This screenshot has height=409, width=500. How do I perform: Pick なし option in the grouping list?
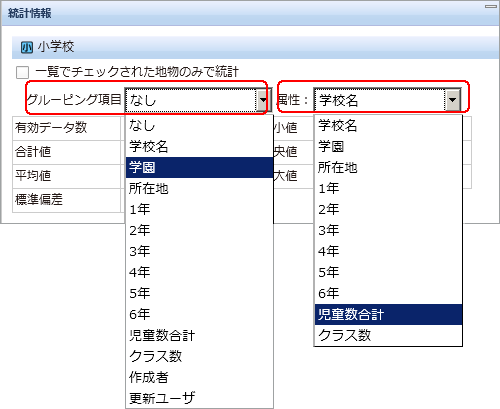coord(199,125)
